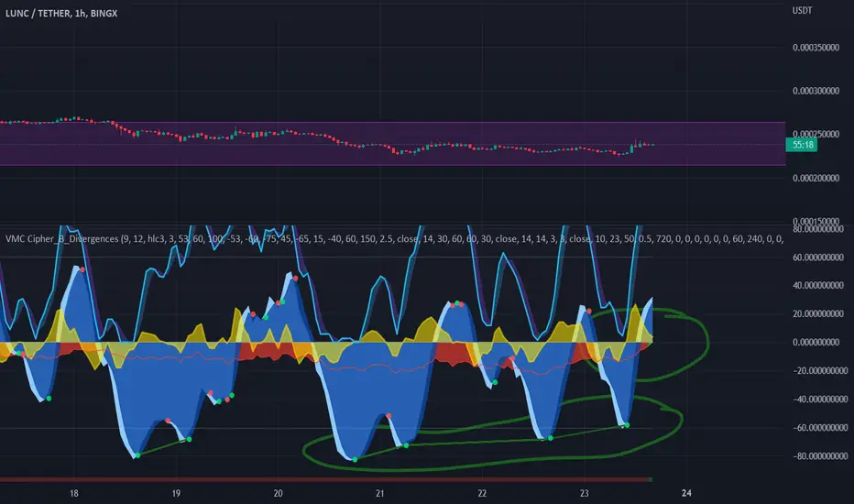Click the 60.000000000 indicator axis label

pyautogui.click(x=818, y=257)
